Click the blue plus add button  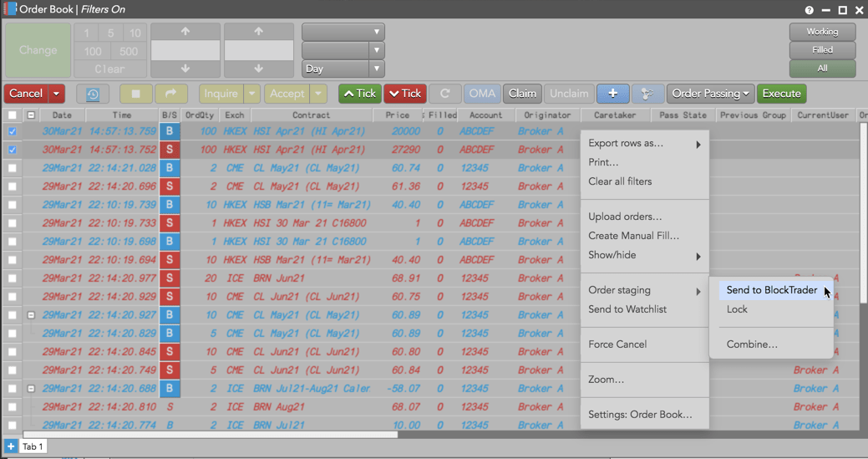pos(612,94)
